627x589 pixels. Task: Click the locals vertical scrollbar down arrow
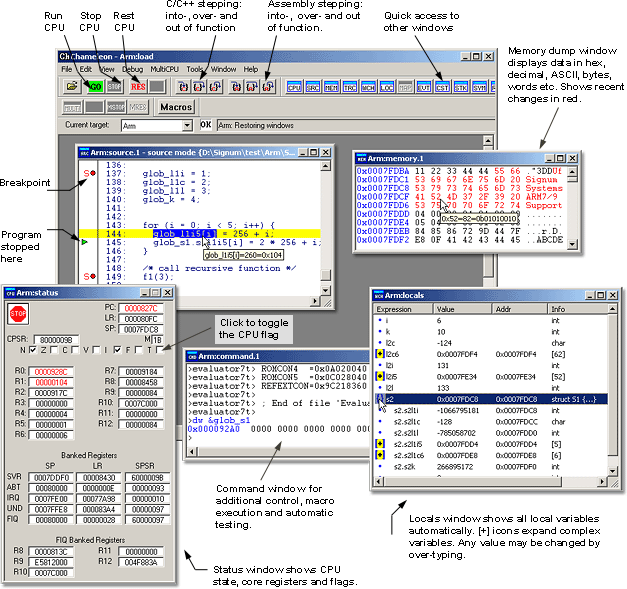(612, 471)
